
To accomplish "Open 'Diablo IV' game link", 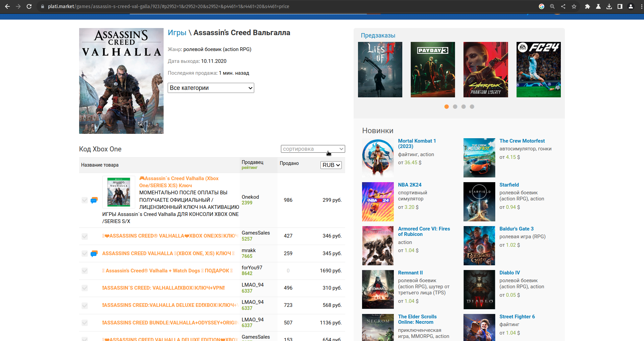I will [510, 273].
